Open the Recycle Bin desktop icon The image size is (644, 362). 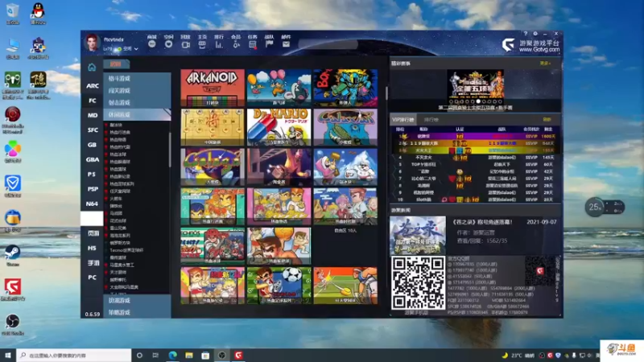(13, 13)
